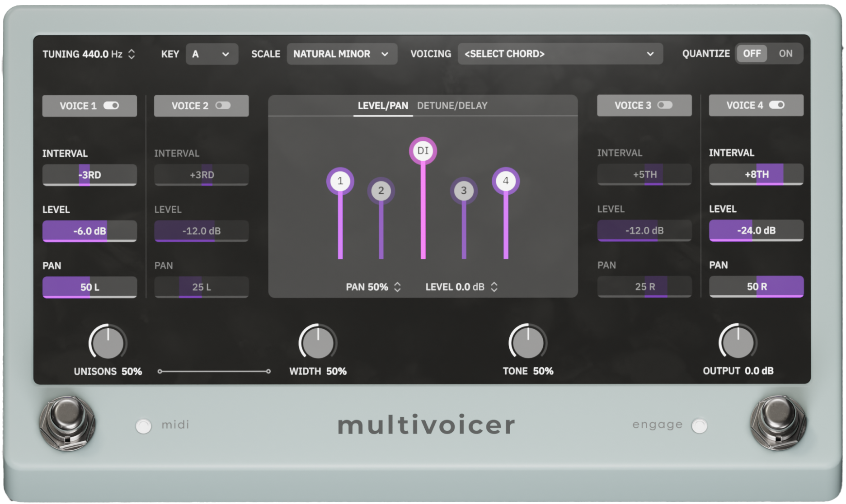Select voice 4 handle in level/pan display
Viewport: 846px width, 504px height.
[x=506, y=181]
